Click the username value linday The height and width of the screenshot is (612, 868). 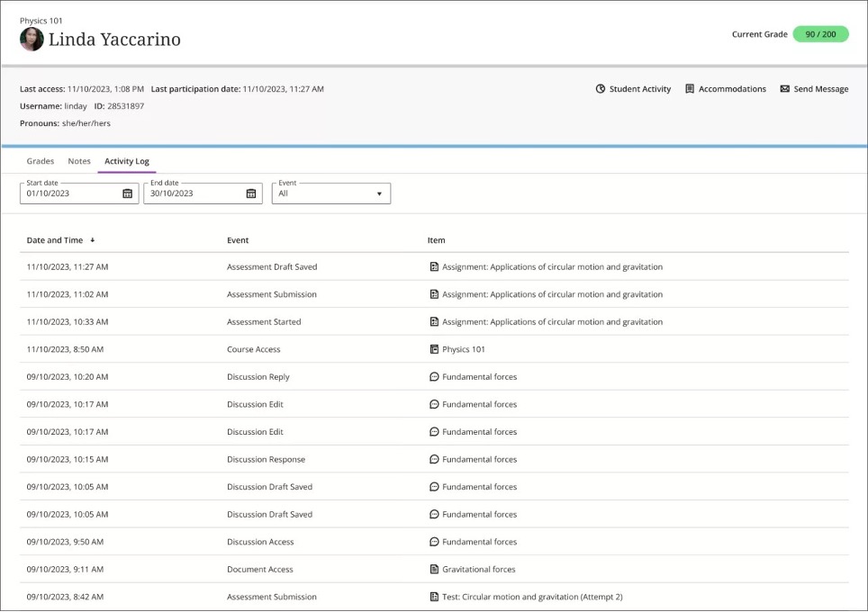coord(76,106)
